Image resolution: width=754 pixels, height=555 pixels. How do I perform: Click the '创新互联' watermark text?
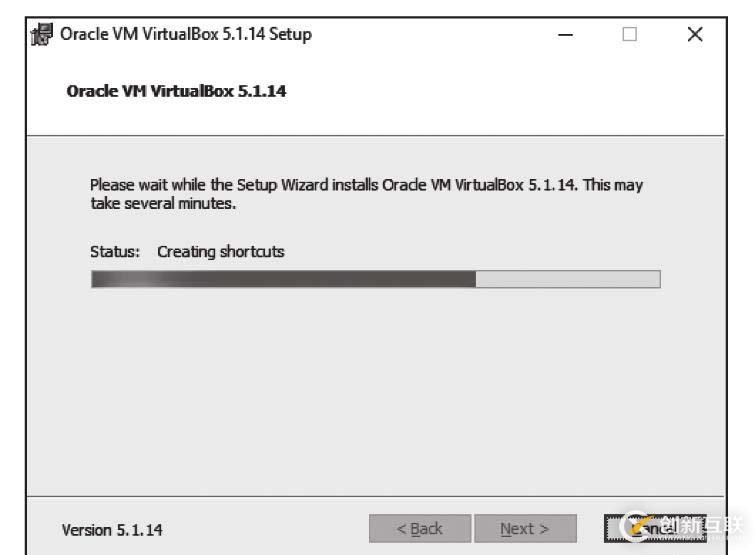pyautogui.click(x=700, y=525)
